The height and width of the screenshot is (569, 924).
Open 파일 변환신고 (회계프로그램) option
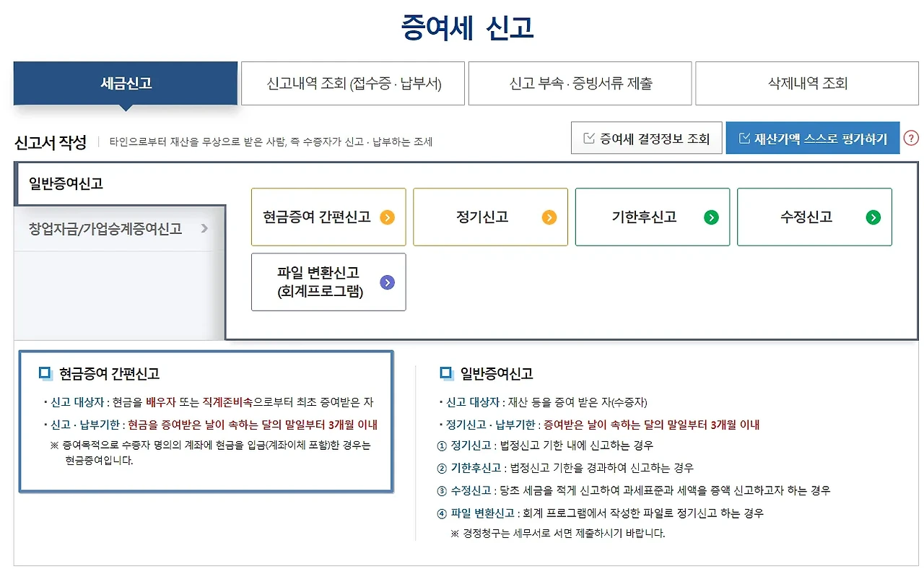328,282
